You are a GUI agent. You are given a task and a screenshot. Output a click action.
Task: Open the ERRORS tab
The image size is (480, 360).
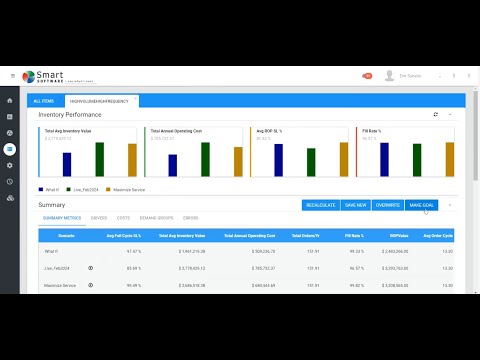tap(191, 218)
